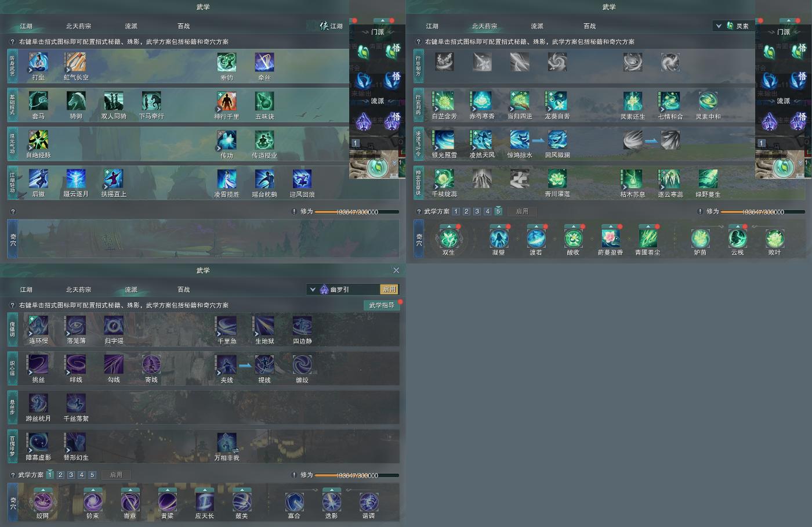Click the 修为 progress bar in 幽罗引 window
The image size is (812, 527).
(357, 475)
